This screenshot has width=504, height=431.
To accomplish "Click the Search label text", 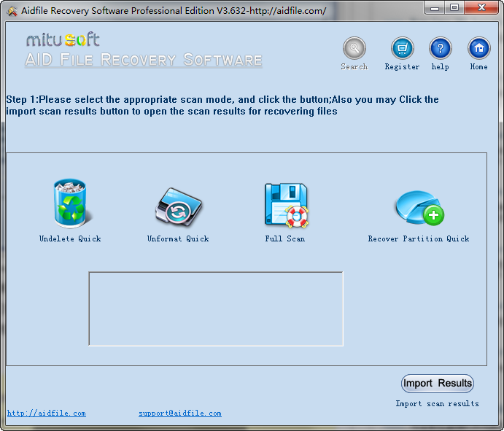I will click(354, 66).
